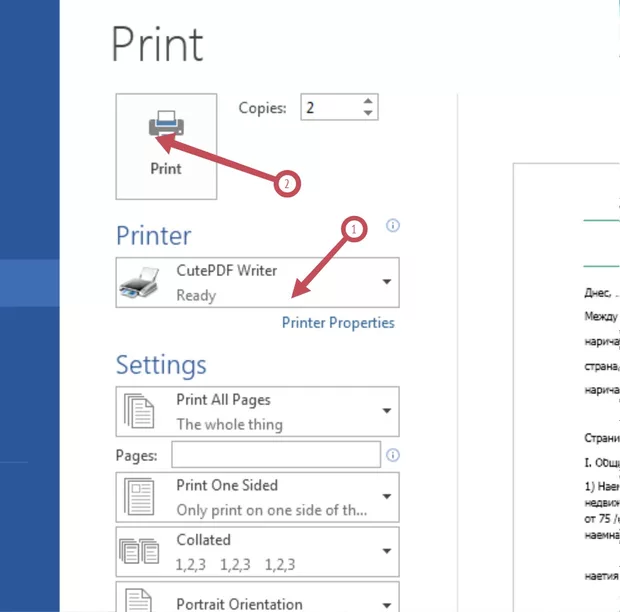Click the printer info icon beside Printer heading
This screenshot has height=612, width=620.
coord(393,225)
